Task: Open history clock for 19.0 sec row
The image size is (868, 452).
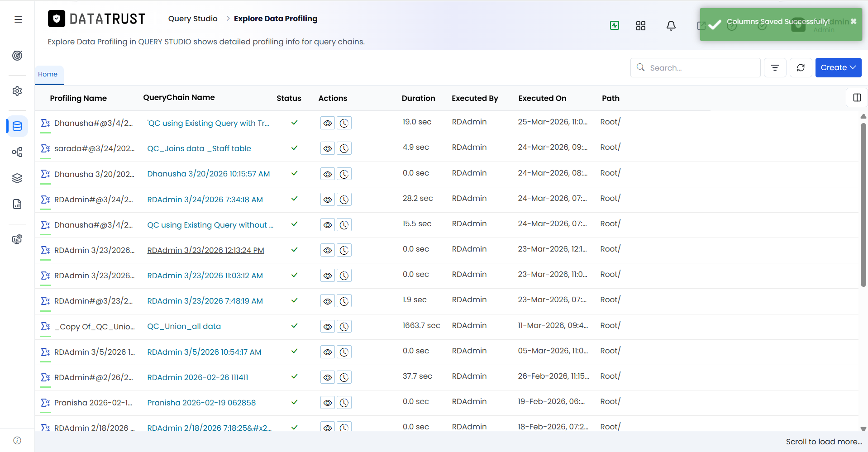Action: [x=344, y=123]
